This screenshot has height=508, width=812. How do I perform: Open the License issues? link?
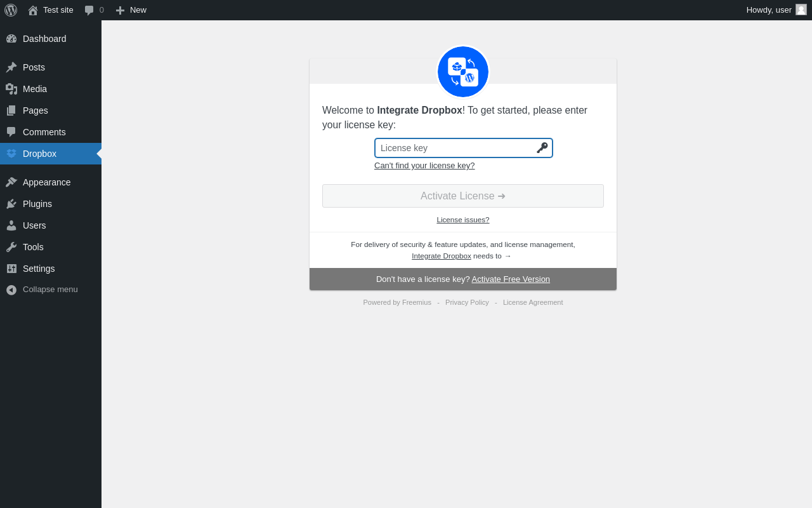[463, 220]
